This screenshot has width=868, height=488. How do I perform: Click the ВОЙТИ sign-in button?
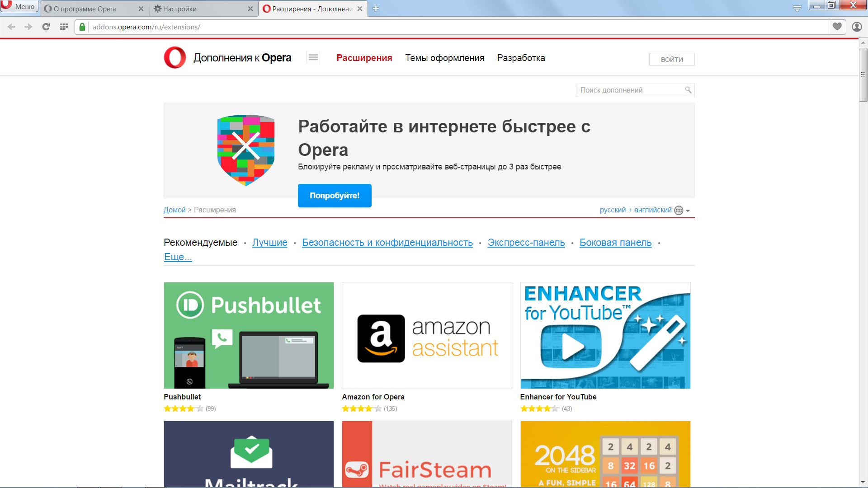(x=672, y=59)
